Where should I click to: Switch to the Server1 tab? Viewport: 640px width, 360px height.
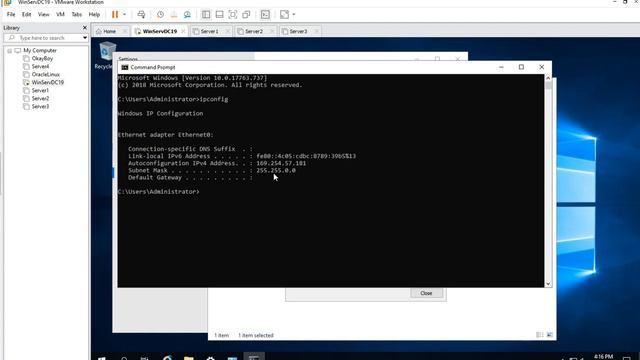(x=209, y=31)
